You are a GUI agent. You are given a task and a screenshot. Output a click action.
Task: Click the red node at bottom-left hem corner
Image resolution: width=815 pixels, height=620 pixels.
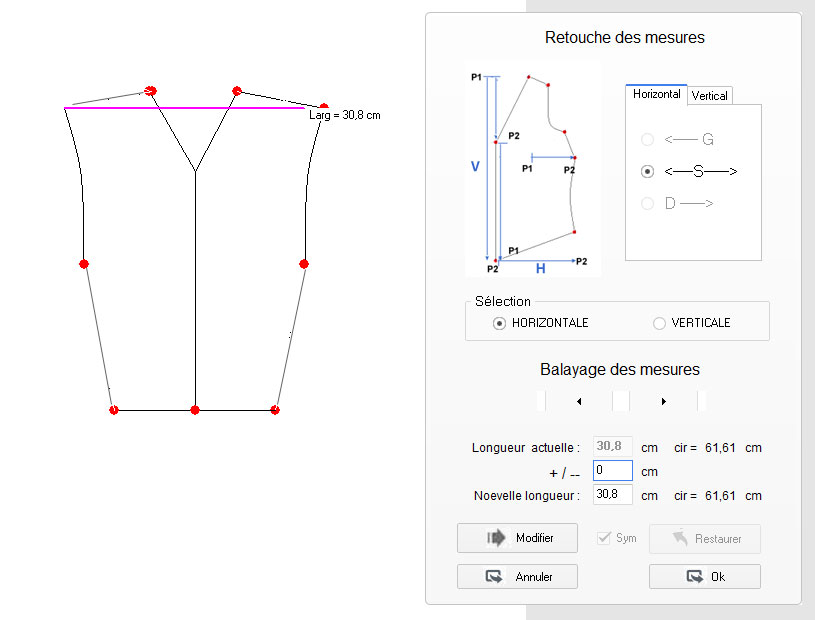pyautogui.click(x=114, y=410)
